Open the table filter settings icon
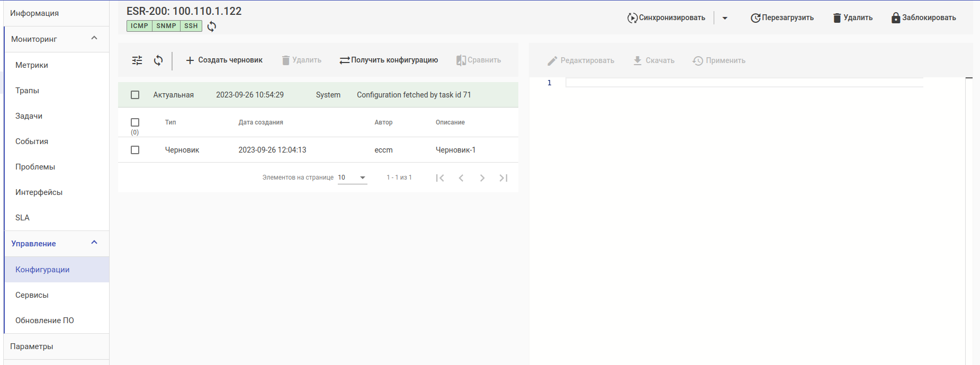Screen dimensions: 980x365 (137, 60)
